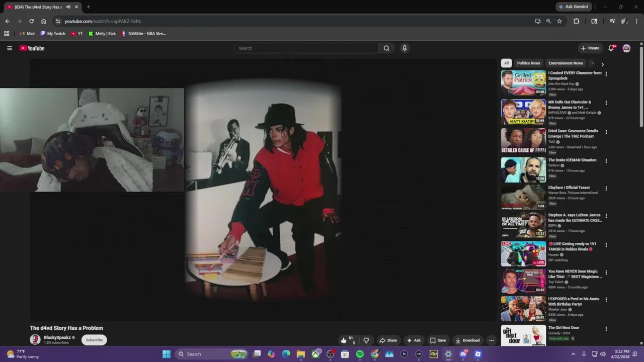
Task: Click Chrome home button
Action: [43, 21]
